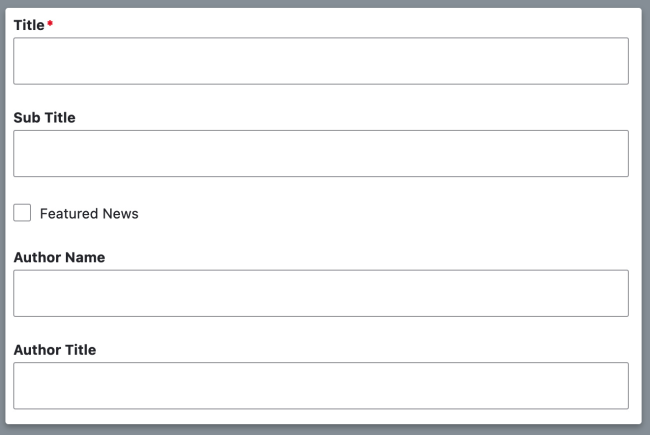
Task: Click the Author Title text input field
Action: (320, 385)
